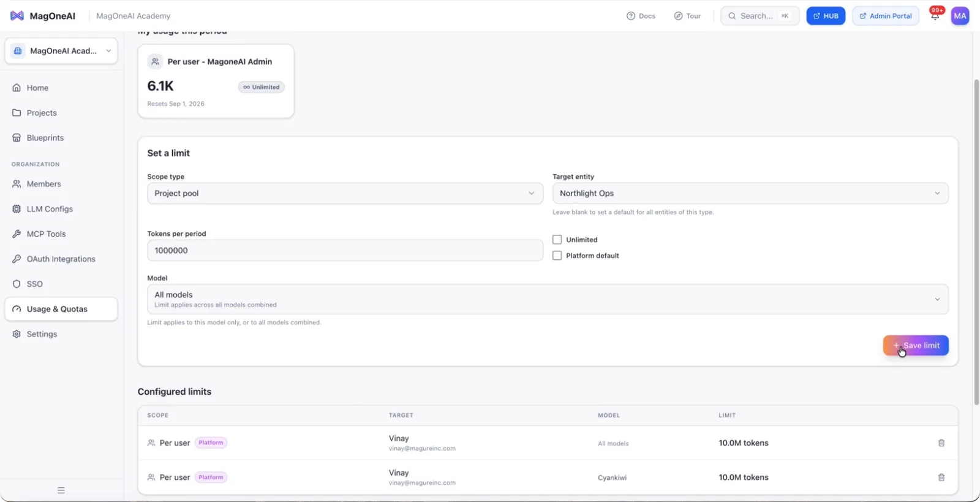The height and width of the screenshot is (502, 980).
Task: Start the Tour
Action: point(687,16)
